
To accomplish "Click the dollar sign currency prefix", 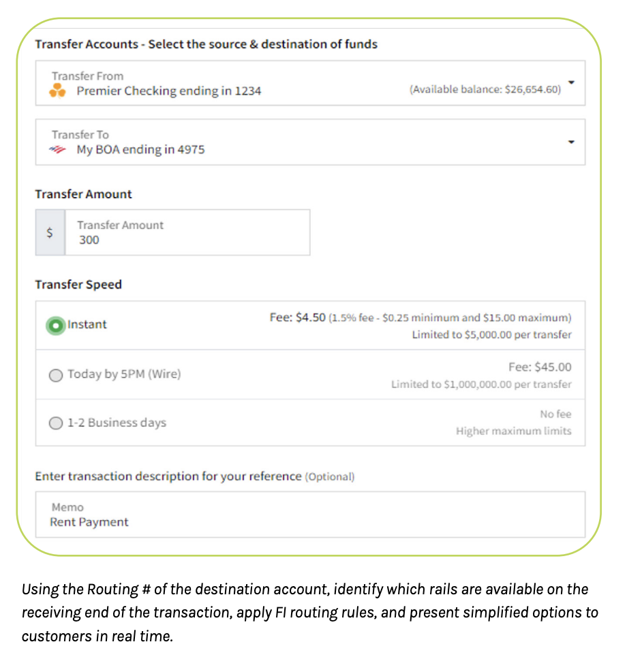I will point(50,232).
